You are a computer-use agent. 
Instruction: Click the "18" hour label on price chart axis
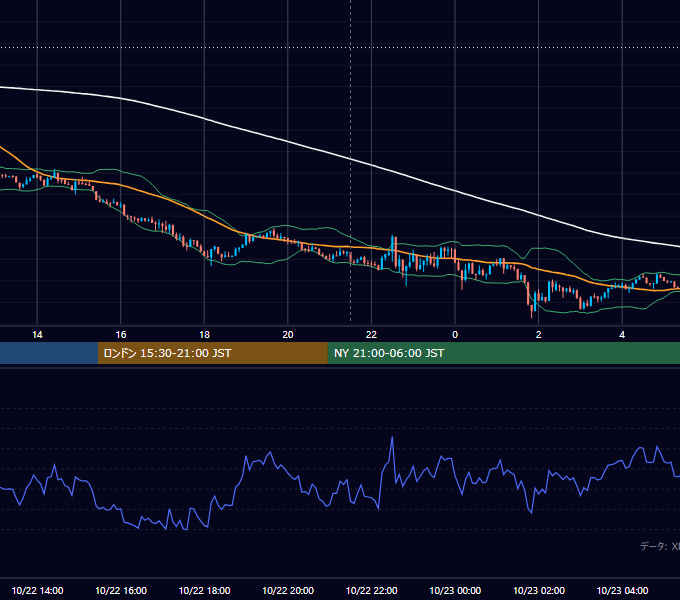pos(204,335)
